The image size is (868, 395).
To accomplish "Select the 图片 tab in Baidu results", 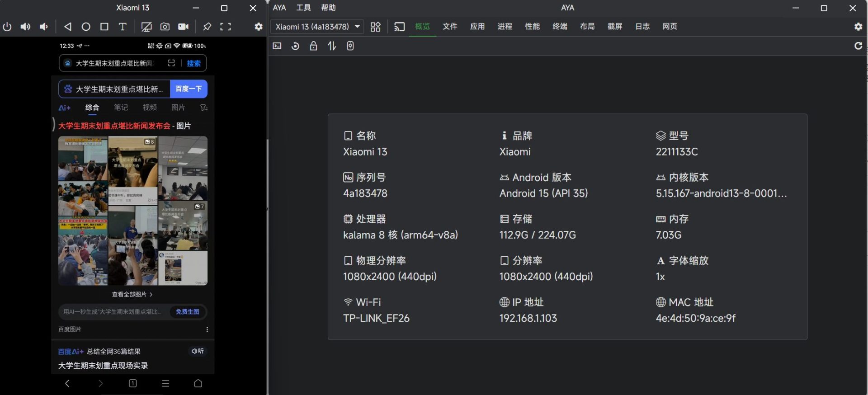I will tap(178, 108).
